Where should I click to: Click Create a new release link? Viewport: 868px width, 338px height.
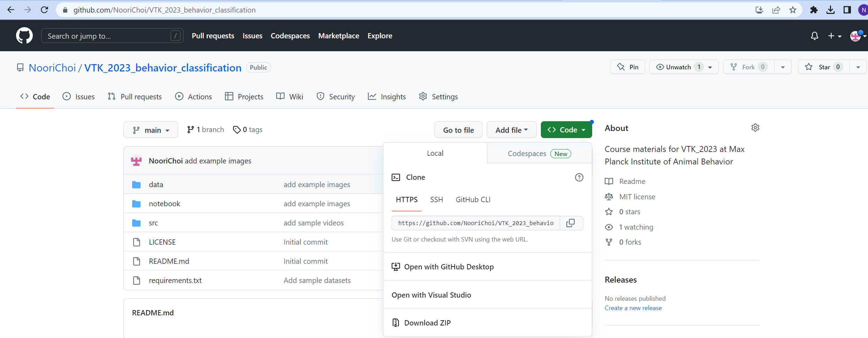pos(633,308)
